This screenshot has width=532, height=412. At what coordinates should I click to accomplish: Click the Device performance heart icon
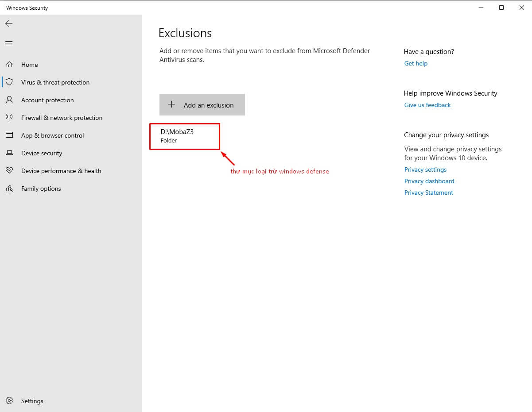click(9, 171)
